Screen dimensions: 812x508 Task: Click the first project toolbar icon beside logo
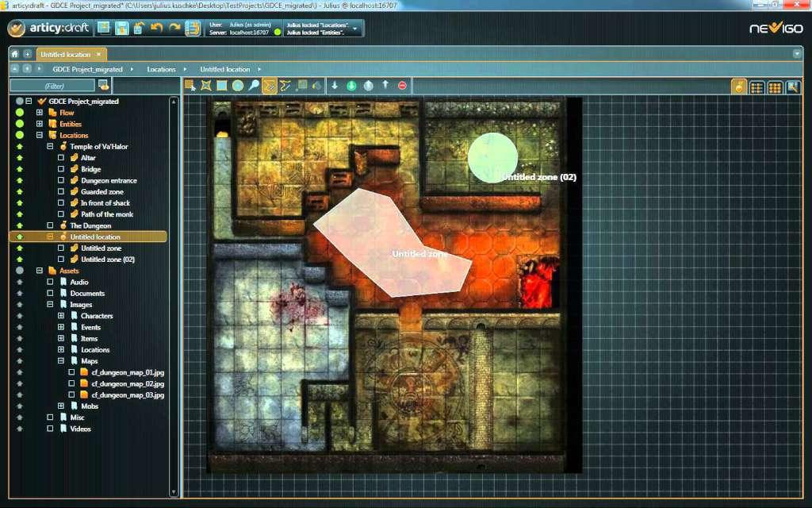[104, 28]
